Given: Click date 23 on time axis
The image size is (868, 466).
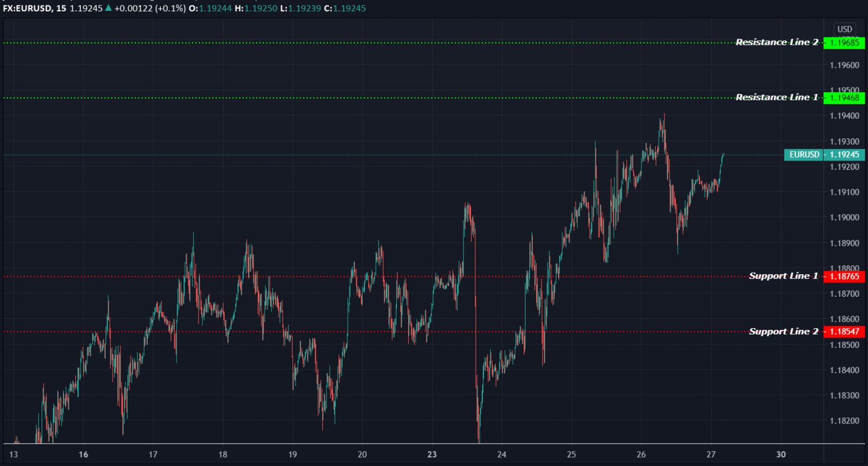Looking at the screenshot, I should click(x=432, y=455).
